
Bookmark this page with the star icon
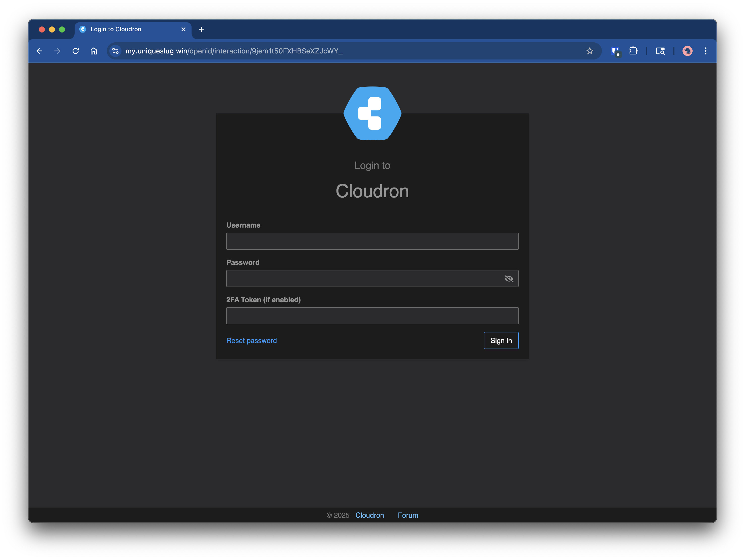[589, 51]
